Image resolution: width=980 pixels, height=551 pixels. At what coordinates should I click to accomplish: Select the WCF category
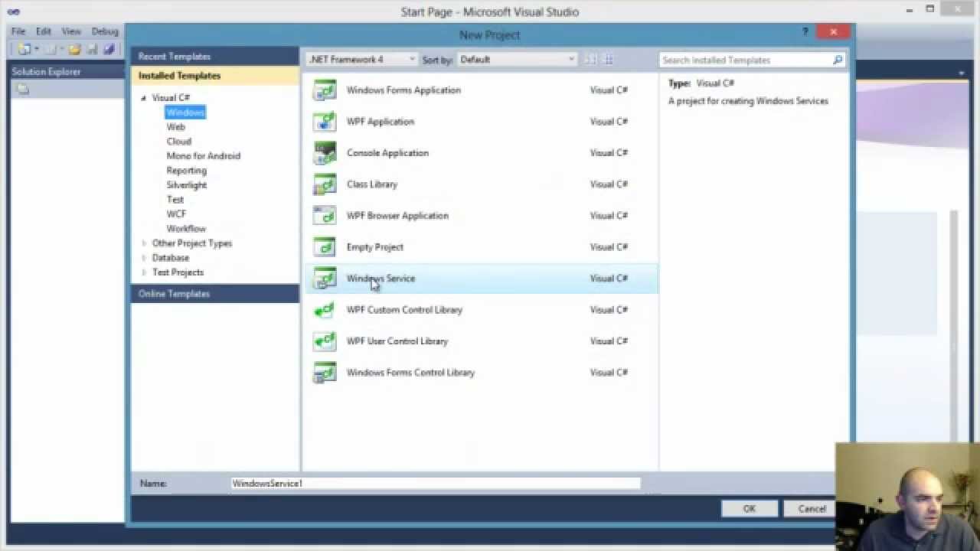point(176,214)
